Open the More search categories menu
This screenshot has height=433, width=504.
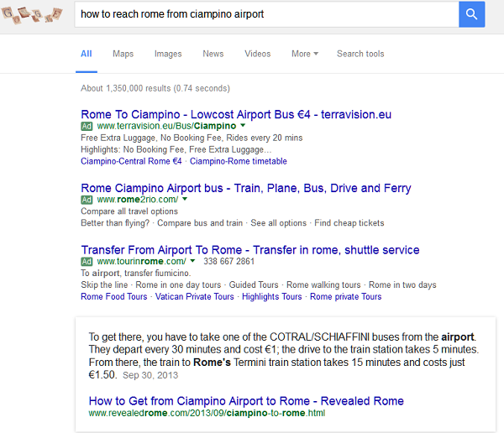305,54
